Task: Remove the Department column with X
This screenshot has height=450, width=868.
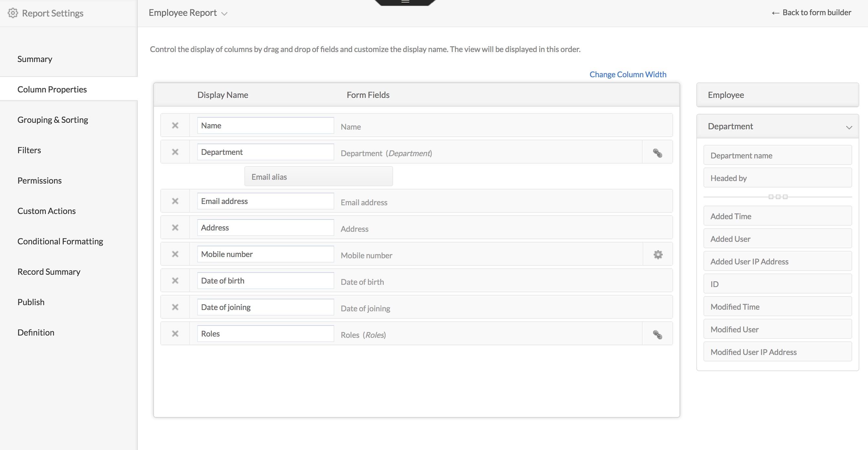Action: (175, 152)
